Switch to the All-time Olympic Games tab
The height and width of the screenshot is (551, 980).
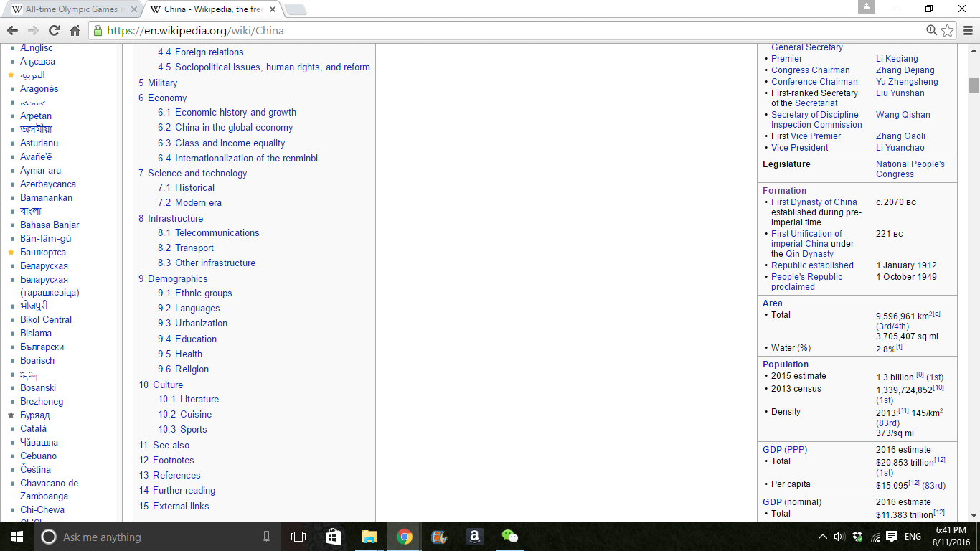click(72, 9)
